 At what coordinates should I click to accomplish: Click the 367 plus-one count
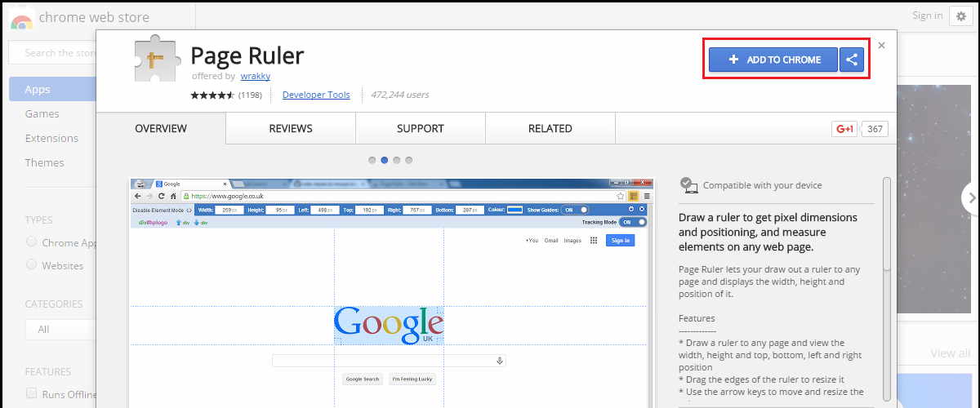click(875, 129)
